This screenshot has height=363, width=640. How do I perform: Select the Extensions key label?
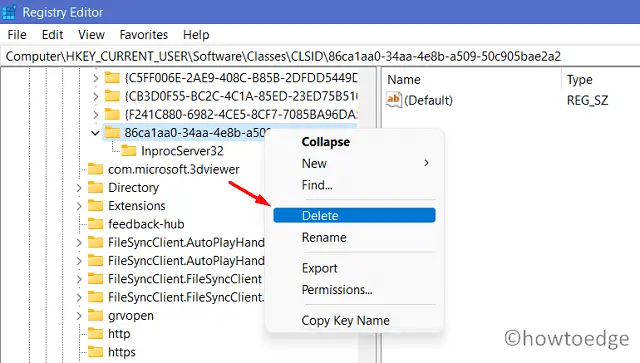(137, 206)
